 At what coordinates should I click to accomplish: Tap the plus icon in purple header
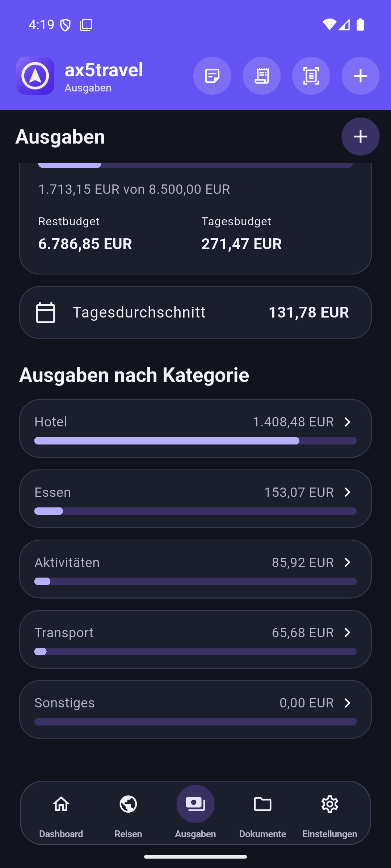point(360,76)
